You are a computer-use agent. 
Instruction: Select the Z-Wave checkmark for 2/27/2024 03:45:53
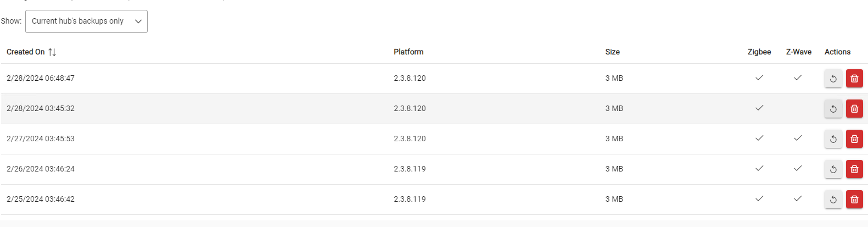798,138
